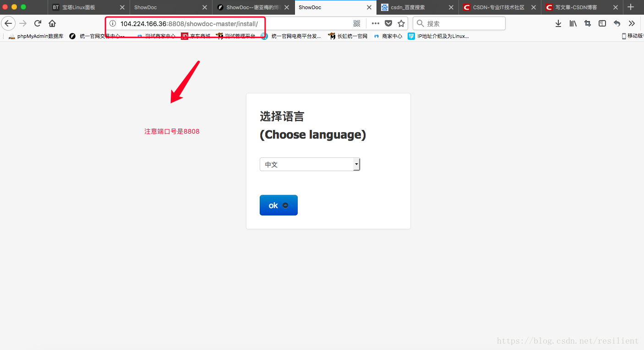Bookmark this page with the star
Viewport: 644px width, 350px height.
[401, 23]
